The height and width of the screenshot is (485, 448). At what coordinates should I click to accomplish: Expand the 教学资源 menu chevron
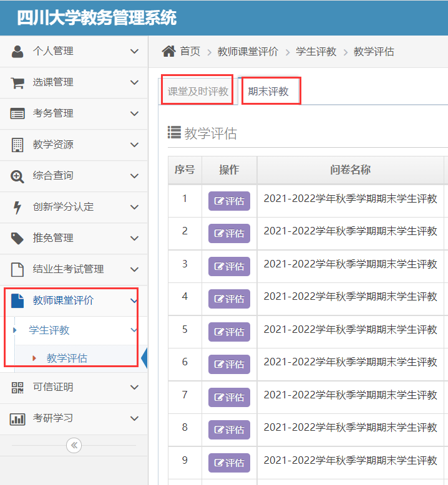(x=134, y=145)
